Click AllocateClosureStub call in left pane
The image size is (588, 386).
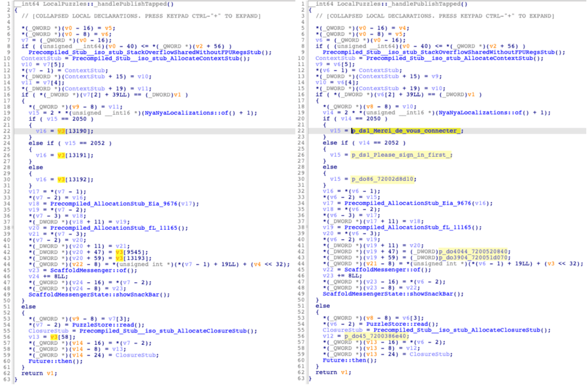point(168,331)
